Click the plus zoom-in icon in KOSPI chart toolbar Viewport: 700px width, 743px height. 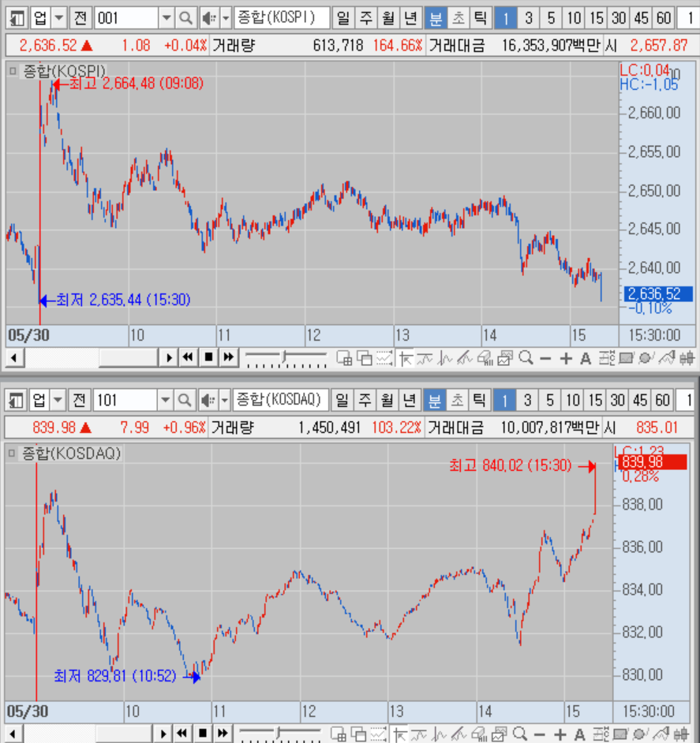click(566, 359)
